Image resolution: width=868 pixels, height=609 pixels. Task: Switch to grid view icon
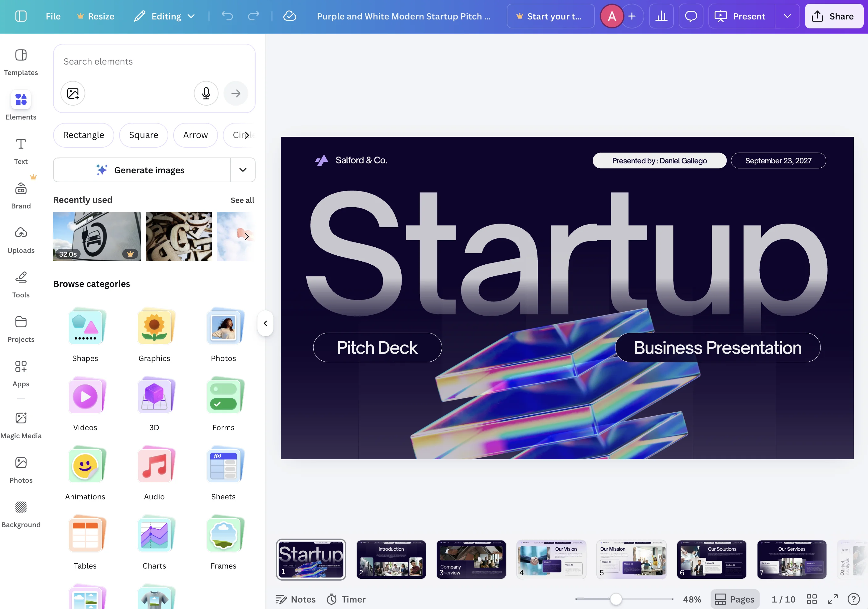tap(812, 599)
